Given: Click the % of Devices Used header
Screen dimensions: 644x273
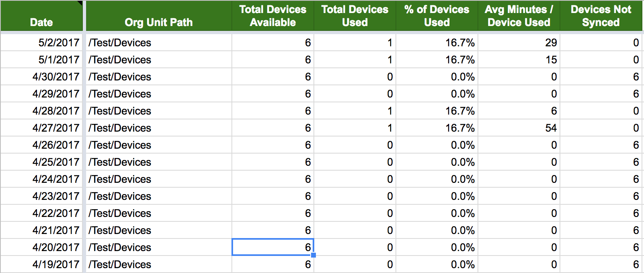Looking at the screenshot, I should (x=437, y=16).
